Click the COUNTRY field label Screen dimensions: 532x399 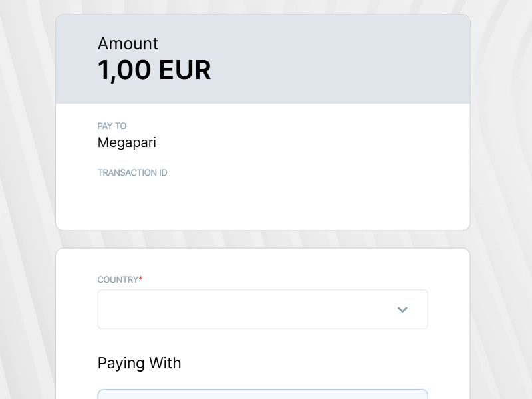click(x=118, y=280)
